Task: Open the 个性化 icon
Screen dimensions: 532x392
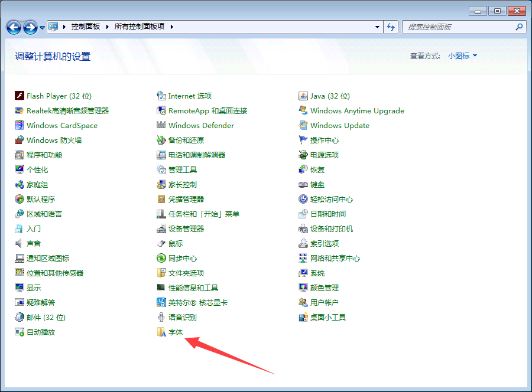Action: [20, 170]
